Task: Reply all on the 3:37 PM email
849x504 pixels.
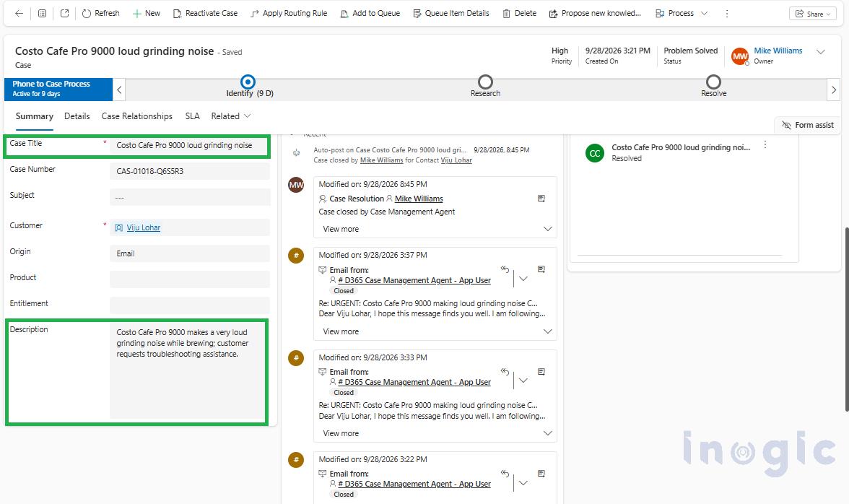Action: [505, 269]
